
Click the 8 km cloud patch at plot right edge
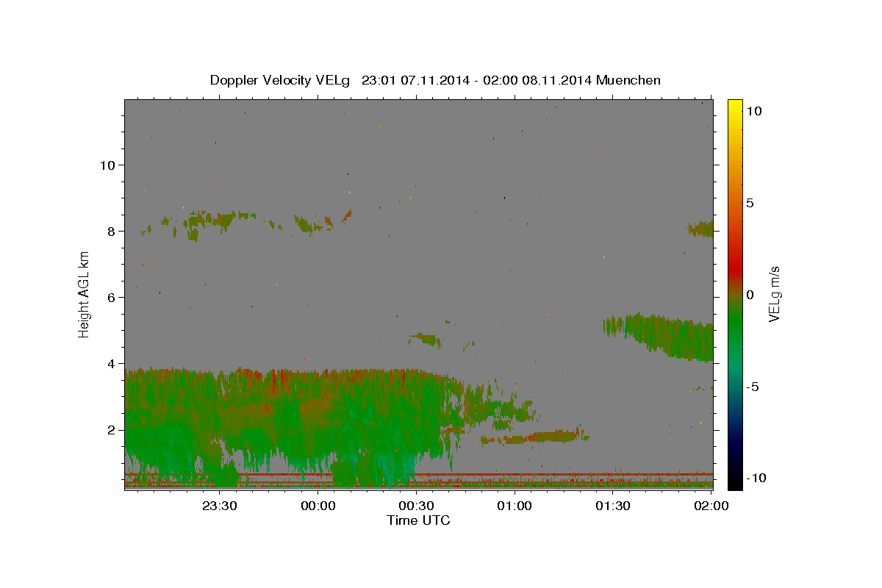coord(702,229)
